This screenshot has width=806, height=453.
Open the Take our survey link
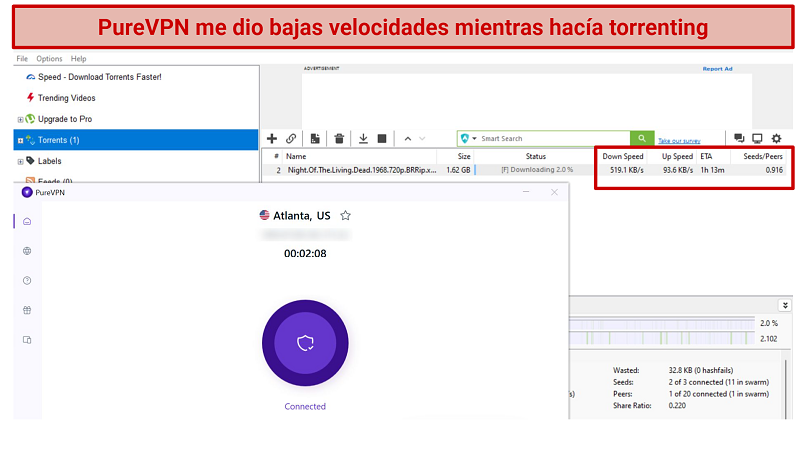[679, 141]
